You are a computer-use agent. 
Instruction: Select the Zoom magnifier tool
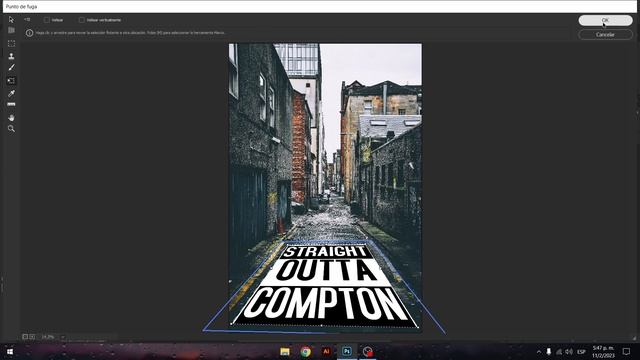[11, 129]
